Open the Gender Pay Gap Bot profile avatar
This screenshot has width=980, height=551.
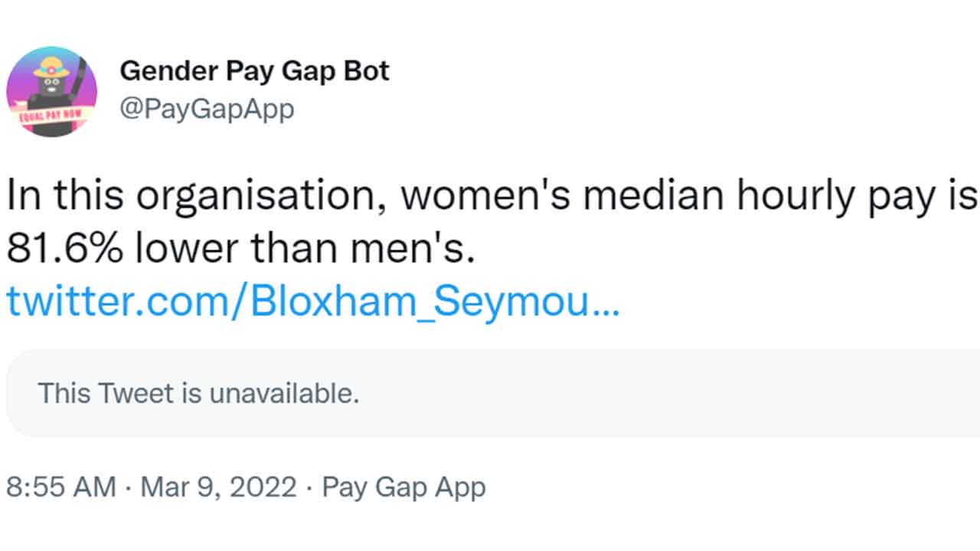tap(51, 91)
